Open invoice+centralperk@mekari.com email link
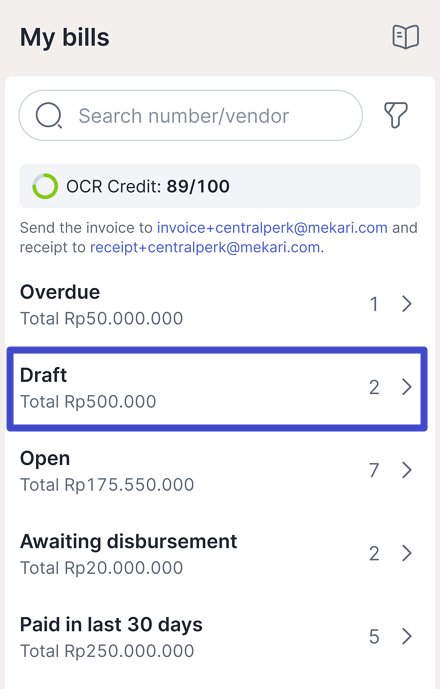The image size is (440, 689). coord(272,228)
